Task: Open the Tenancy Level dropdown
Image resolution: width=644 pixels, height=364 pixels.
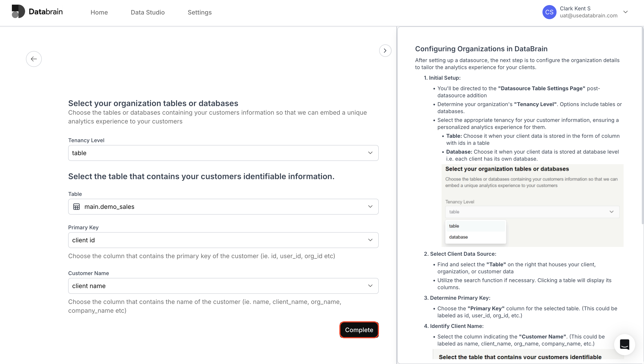Action: click(223, 153)
